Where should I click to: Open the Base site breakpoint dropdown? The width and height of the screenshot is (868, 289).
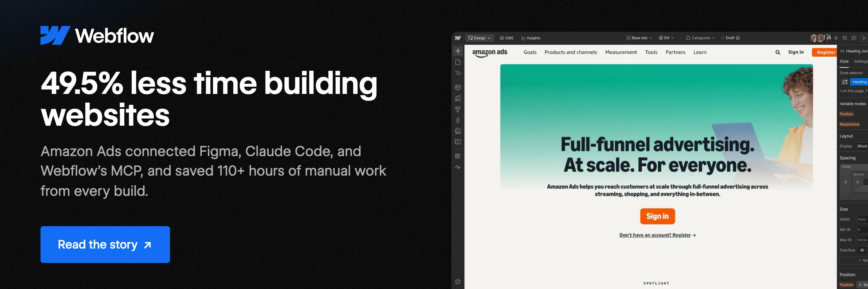639,38
